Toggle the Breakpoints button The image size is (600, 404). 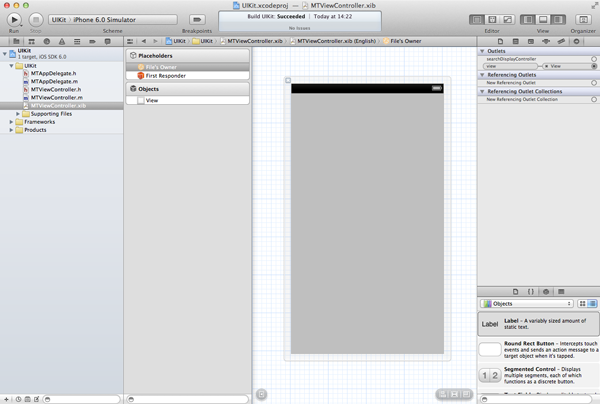197,20
